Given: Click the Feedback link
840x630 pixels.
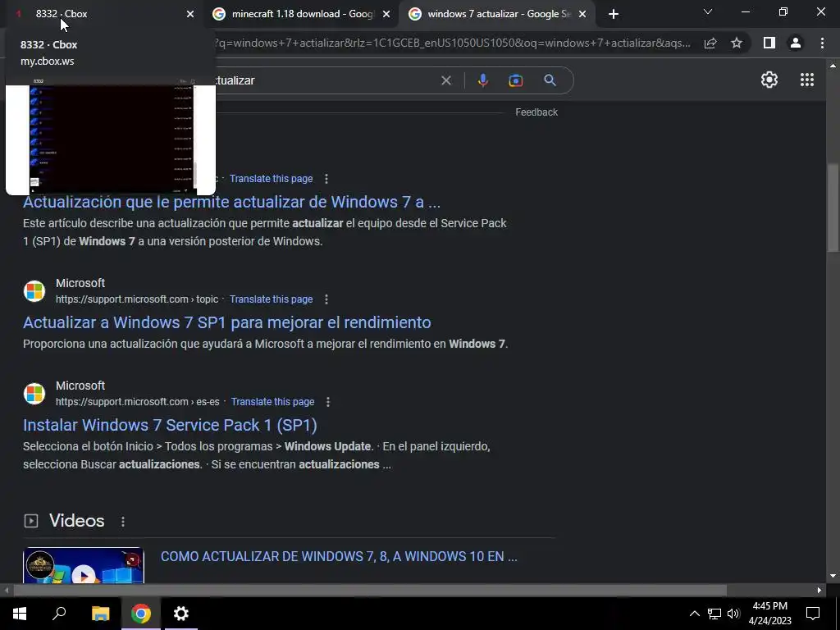Looking at the screenshot, I should point(536,112).
